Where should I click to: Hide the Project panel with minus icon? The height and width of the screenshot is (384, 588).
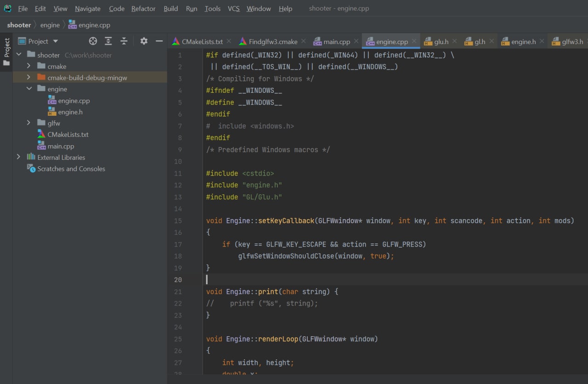(x=159, y=41)
